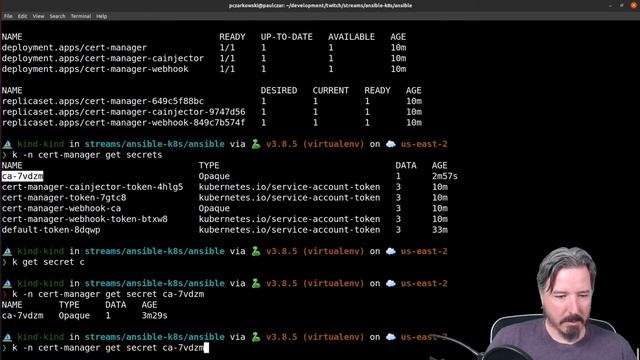Click replicaset.apps/cert-manager-webhook-849c7b574f text

123,122
